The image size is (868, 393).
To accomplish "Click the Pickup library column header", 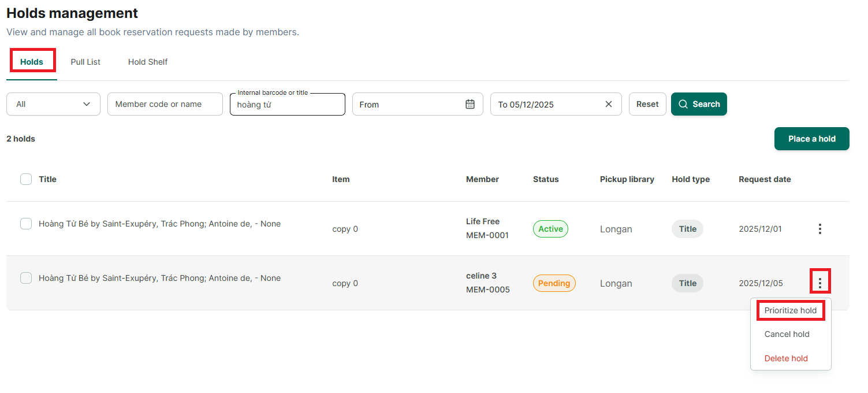I will [627, 179].
